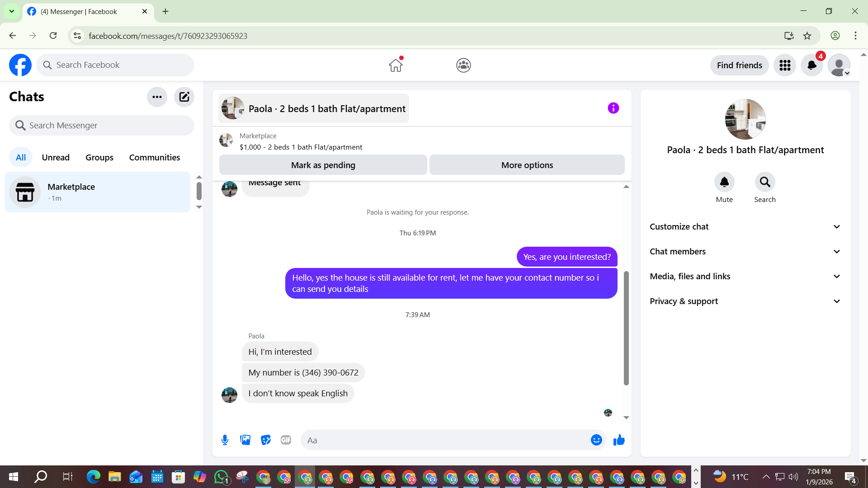Screen dimensions: 868x488
Task: Click the Search Messenger field
Action: point(102,125)
